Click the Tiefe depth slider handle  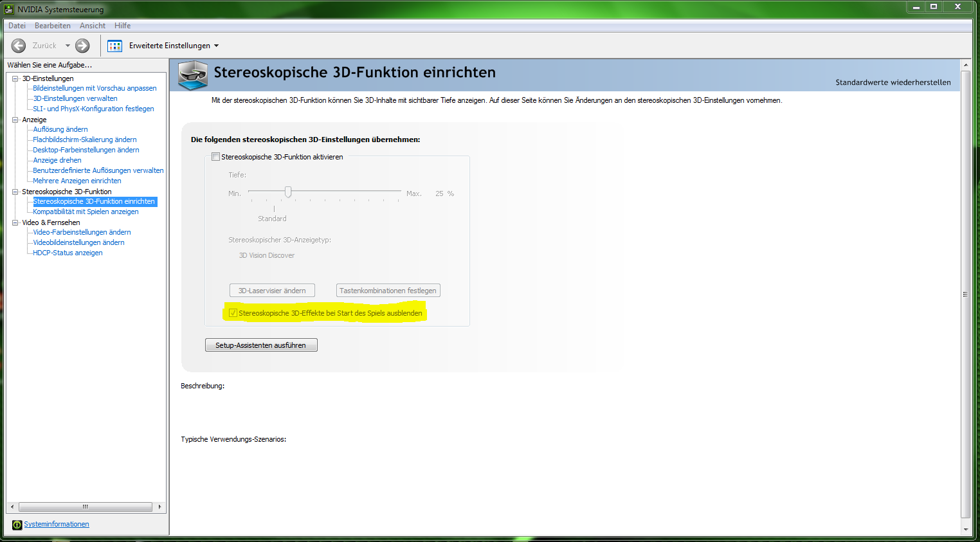pyautogui.click(x=288, y=192)
